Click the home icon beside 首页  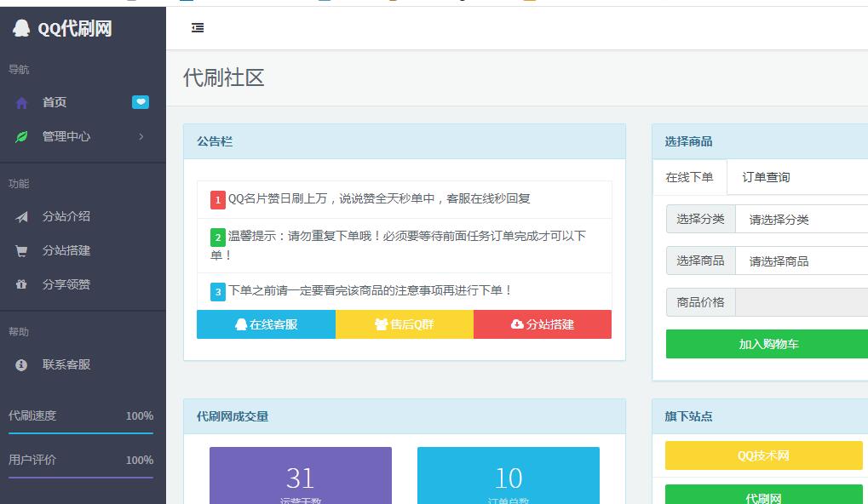point(21,103)
